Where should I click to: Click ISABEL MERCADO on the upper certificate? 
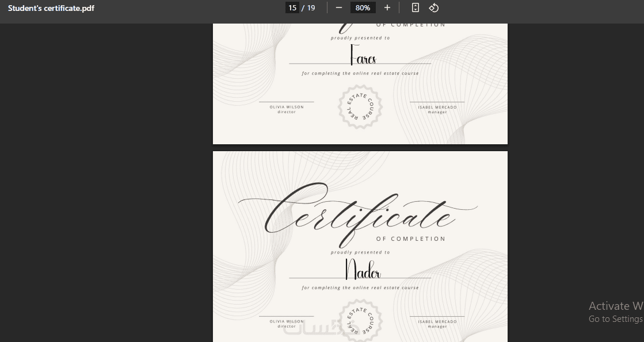pos(437,107)
